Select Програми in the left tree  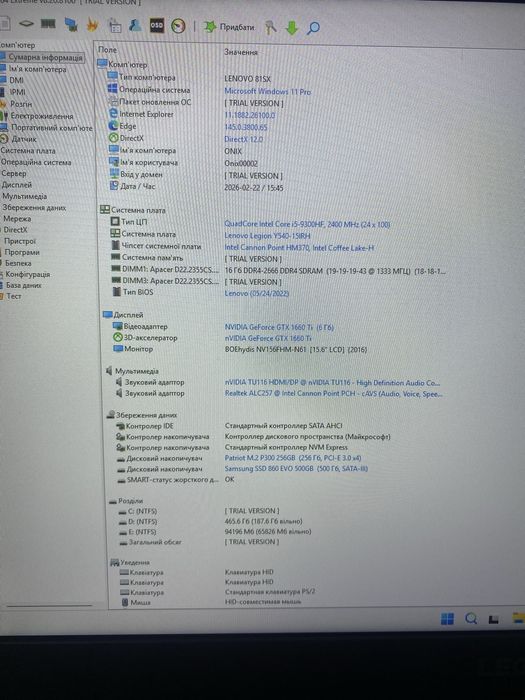tap(22, 252)
